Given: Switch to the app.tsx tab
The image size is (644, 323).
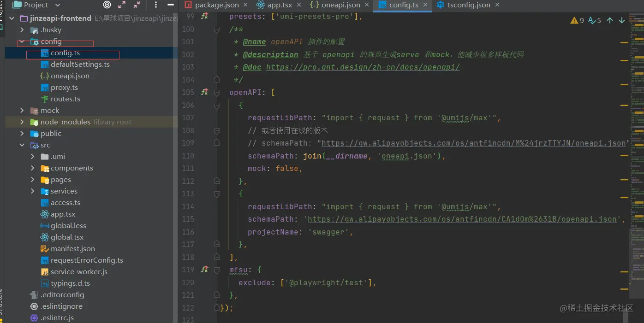Looking at the screenshot, I should point(280,5).
